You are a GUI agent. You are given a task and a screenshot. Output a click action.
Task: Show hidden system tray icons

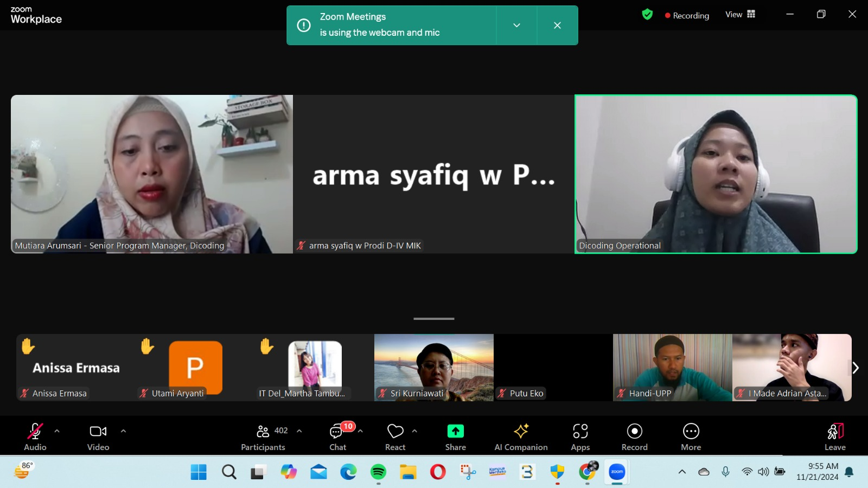pos(682,472)
